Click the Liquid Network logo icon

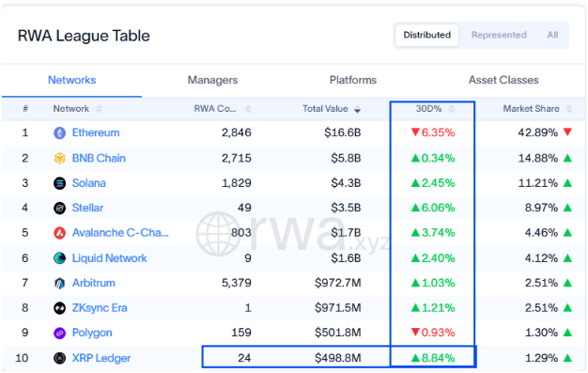pyautogui.click(x=59, y=258)
